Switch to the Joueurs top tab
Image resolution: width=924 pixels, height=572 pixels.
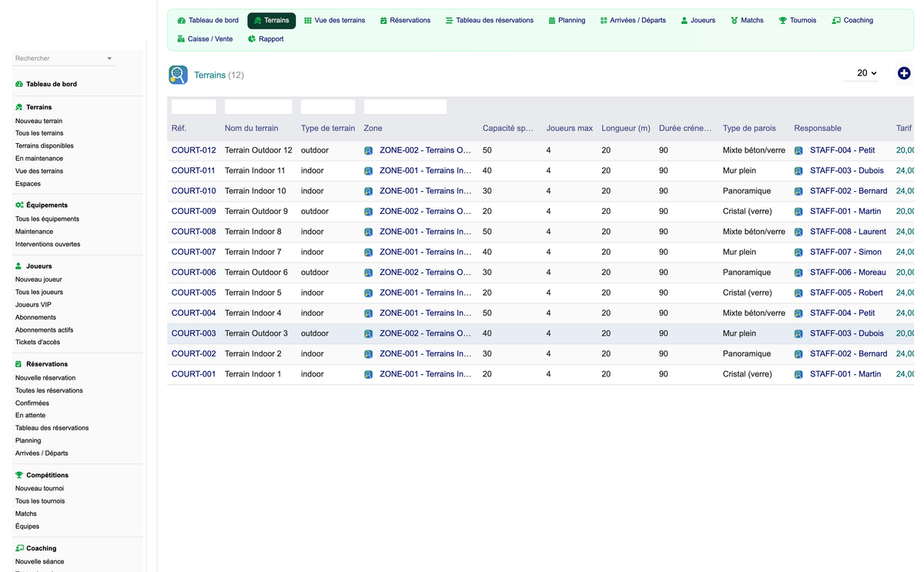coord(698,21)
